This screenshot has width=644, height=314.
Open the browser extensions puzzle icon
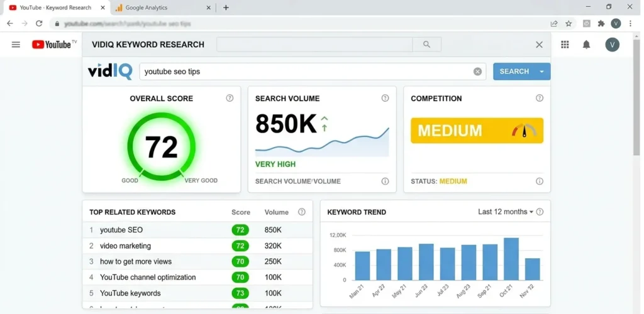tap(601, 24)
